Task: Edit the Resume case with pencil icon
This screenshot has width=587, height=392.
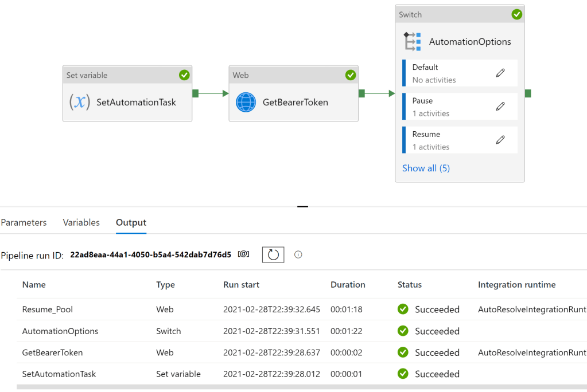Action: (x=500, y=139)
